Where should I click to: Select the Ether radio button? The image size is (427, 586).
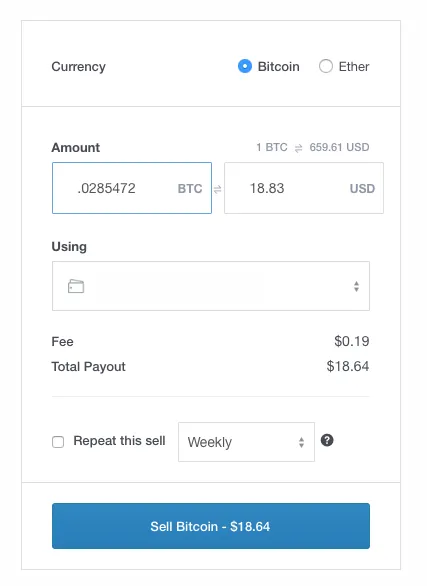[326, 67]
